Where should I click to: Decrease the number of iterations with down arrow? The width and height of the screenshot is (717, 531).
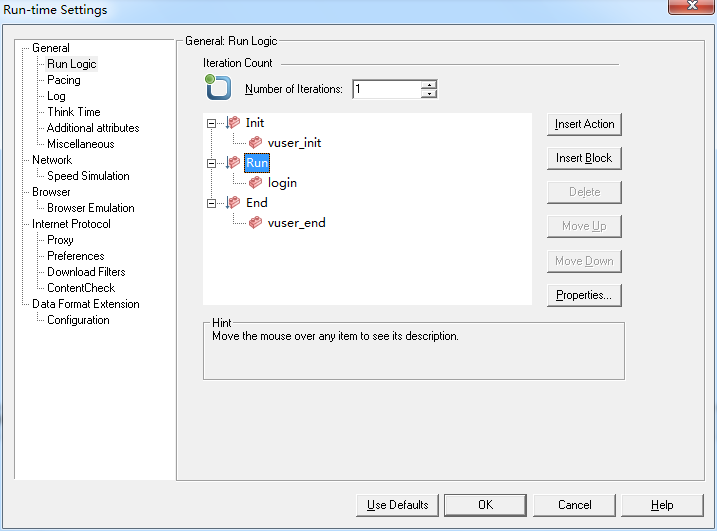(x=429, y=93)
